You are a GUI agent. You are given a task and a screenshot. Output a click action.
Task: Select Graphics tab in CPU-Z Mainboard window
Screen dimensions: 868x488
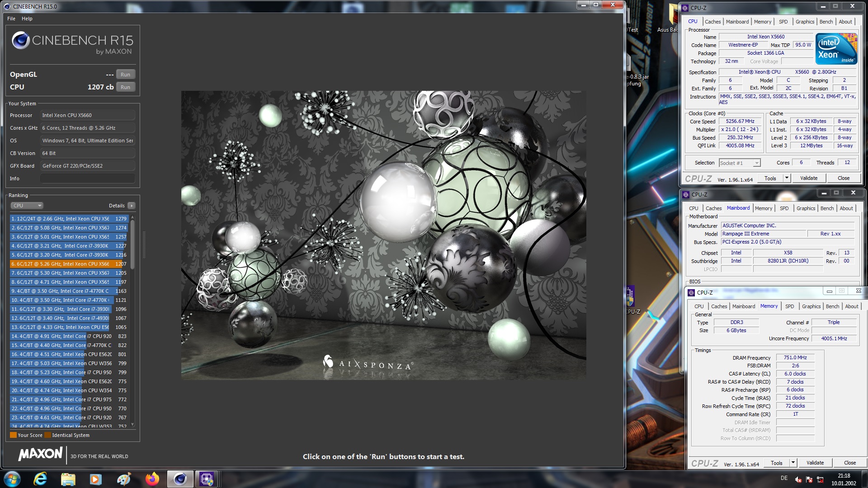pyautogui.click(x=806, y=208)
